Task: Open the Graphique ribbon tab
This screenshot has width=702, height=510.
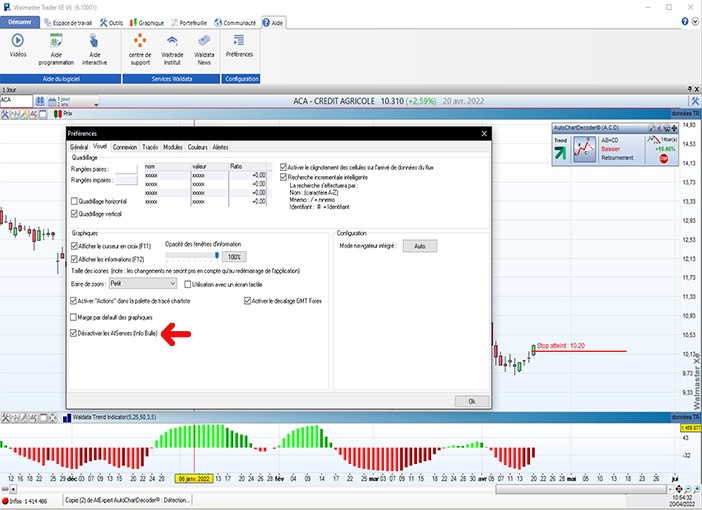Action: [x=147, y=22]
